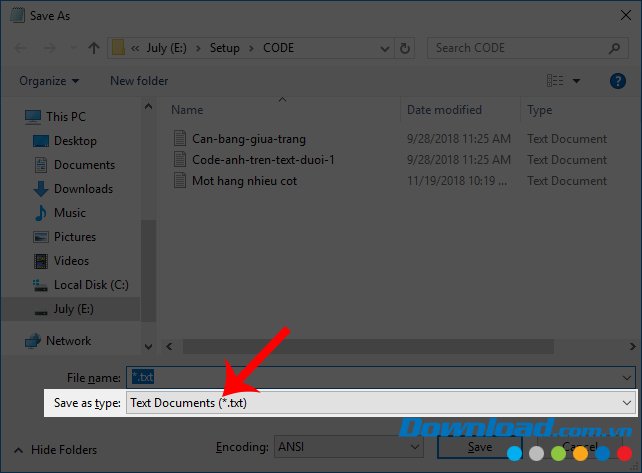
Task: Click navigation pane scroll up arrow
Action: point(149,107)
